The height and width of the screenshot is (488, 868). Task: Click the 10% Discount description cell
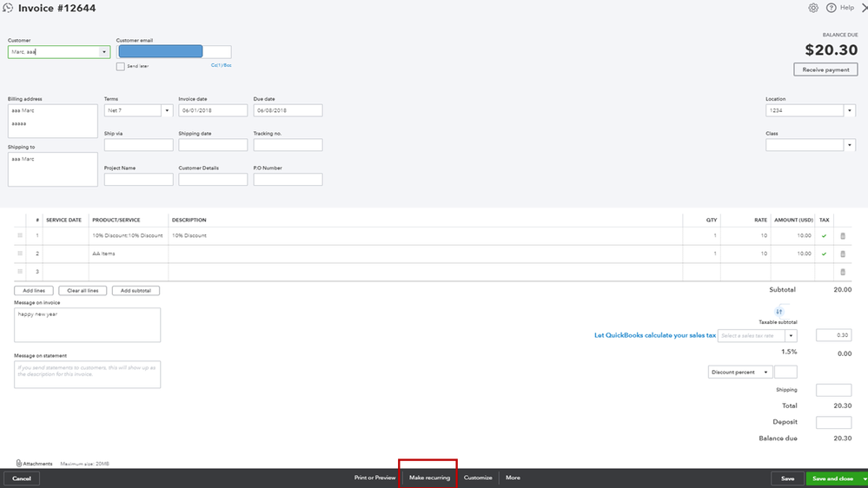(x=425, y=235)
